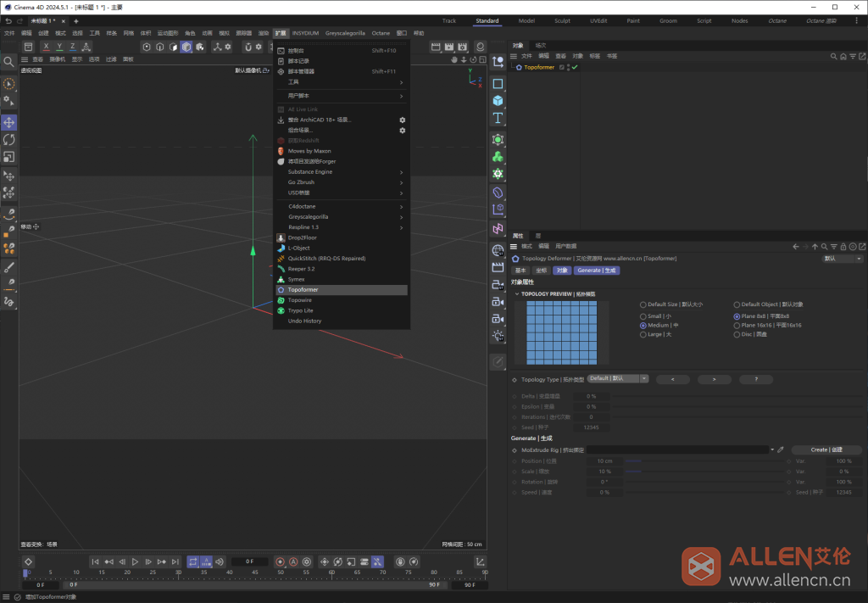
Task: Open the search magnifier at top-left
Action: point(8,62)
